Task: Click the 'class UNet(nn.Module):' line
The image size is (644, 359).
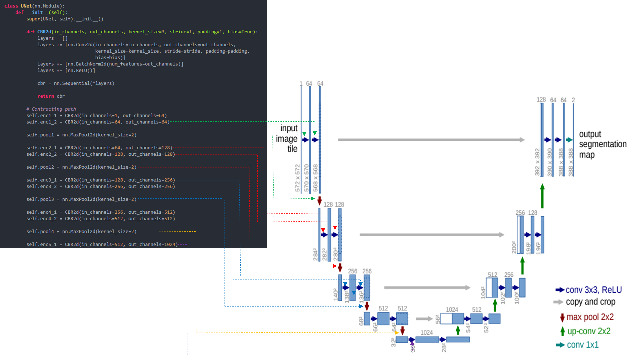Action: 35,6
